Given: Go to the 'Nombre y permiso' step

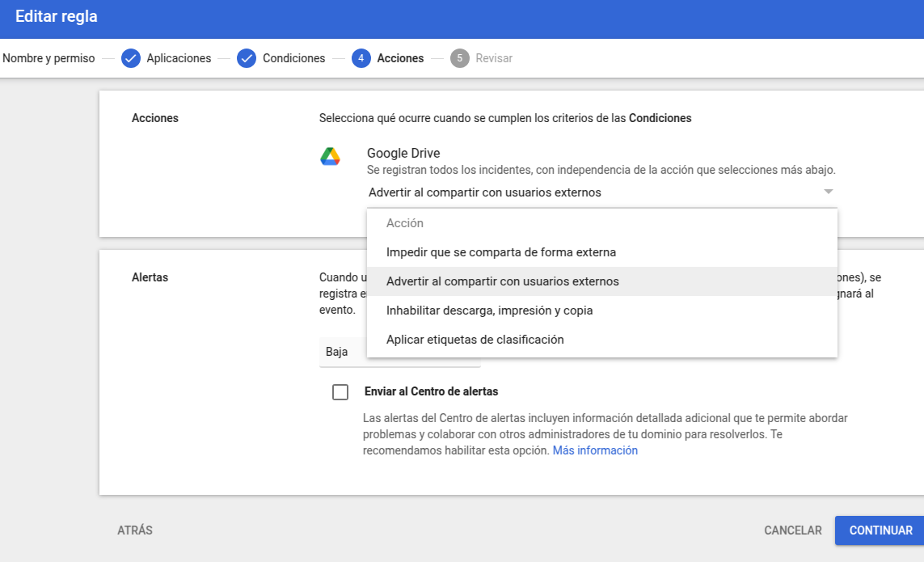Looking at the screenshot, I should (49, 58).
